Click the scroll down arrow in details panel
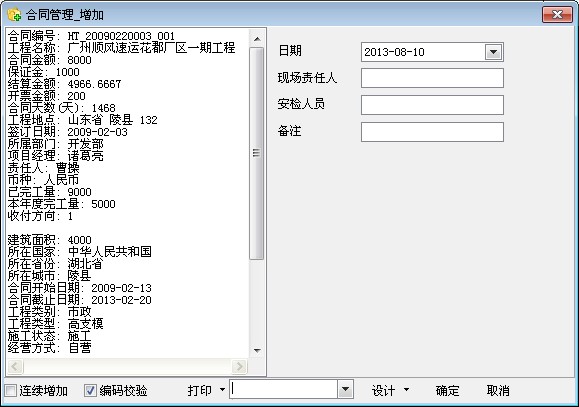 [257, 350]
